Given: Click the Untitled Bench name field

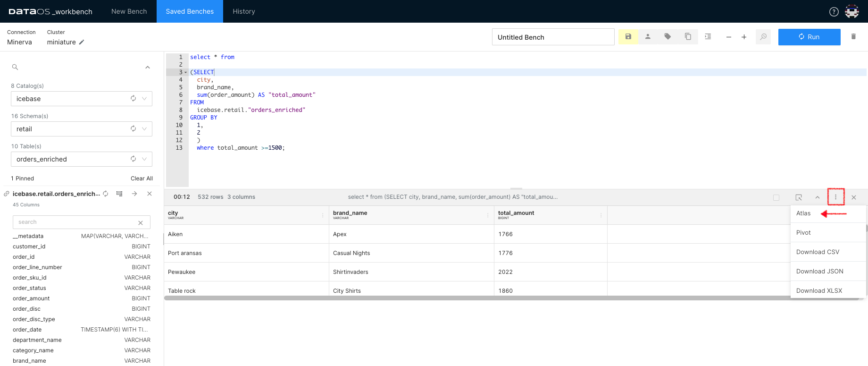Looking at the screenshot, I should (553, 37).
